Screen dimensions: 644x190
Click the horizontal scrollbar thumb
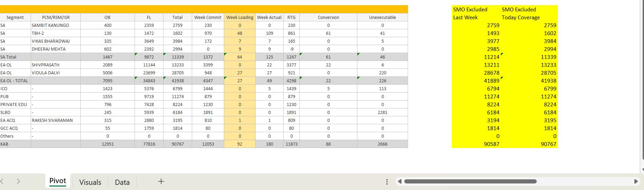point(470,181)
